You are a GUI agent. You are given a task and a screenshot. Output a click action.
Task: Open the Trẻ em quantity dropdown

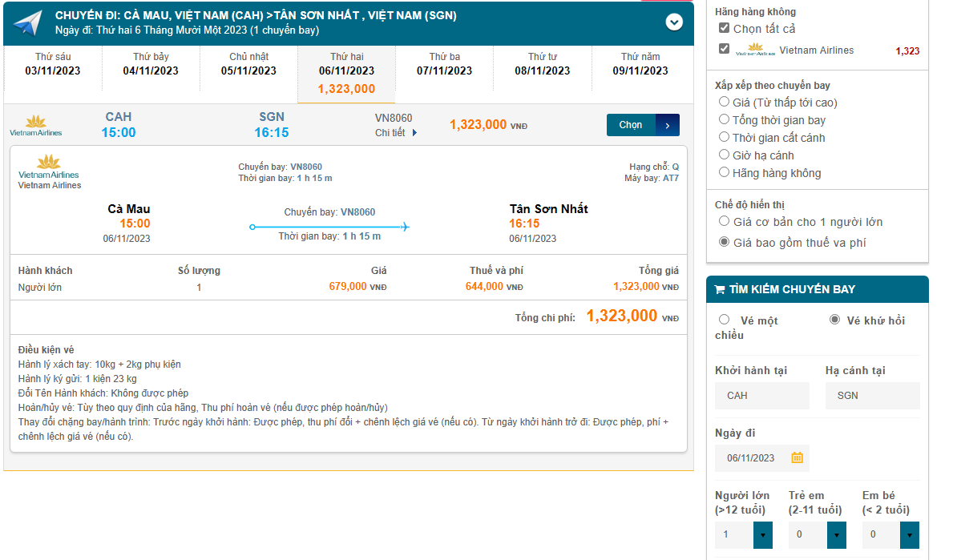point(836,534)
